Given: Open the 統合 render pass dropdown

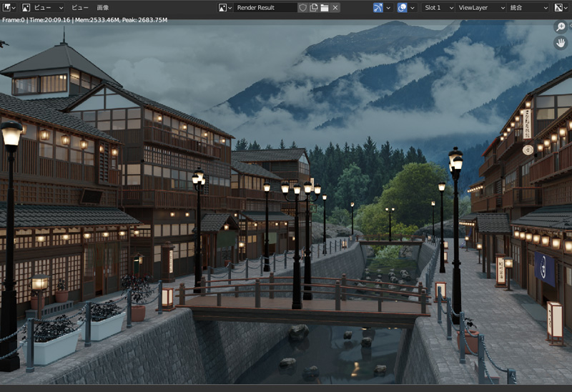Looking at the screenshot, I should pos(528,7).
